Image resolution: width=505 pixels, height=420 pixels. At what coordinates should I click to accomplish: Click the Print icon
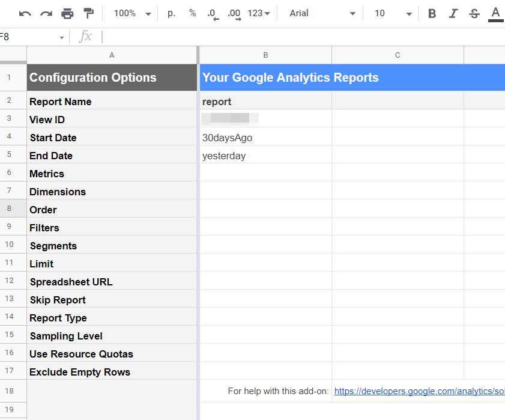click(x=67, y=14)
